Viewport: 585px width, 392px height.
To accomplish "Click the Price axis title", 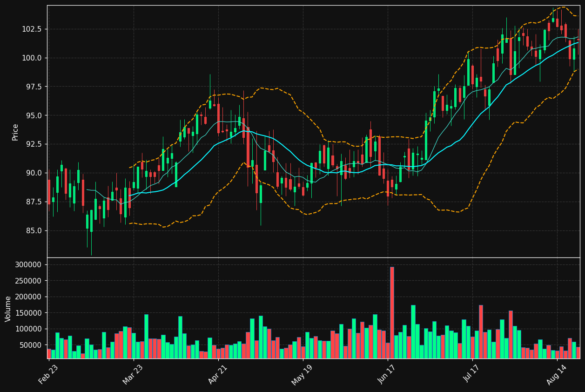I will (15, 132).
